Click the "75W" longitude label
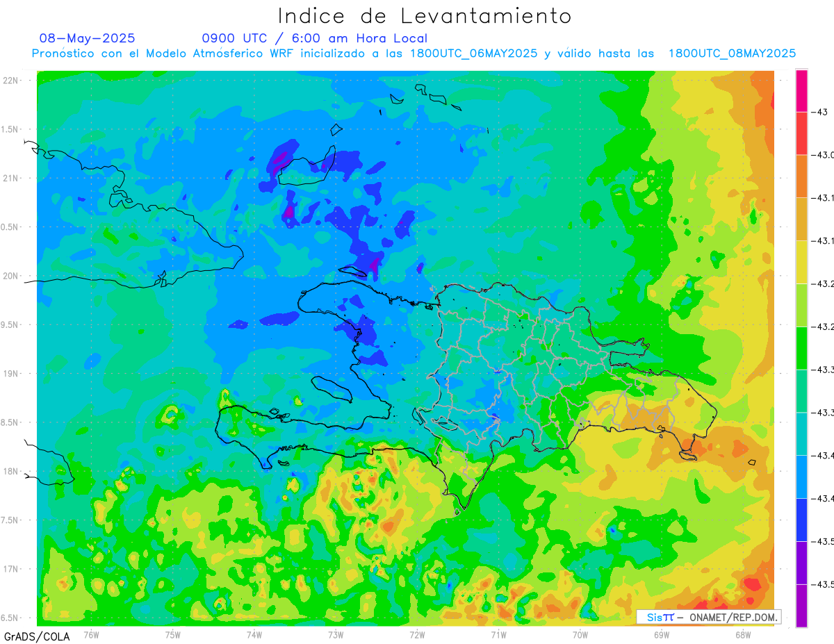 pyautogui.click(x=173, y=634)
